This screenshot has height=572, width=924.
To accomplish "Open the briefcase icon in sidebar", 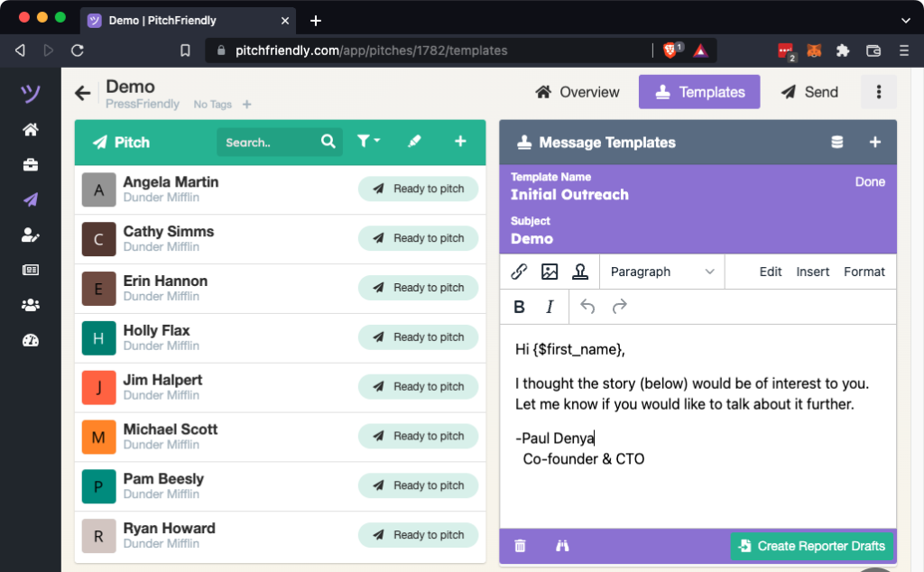I will 31,165.
